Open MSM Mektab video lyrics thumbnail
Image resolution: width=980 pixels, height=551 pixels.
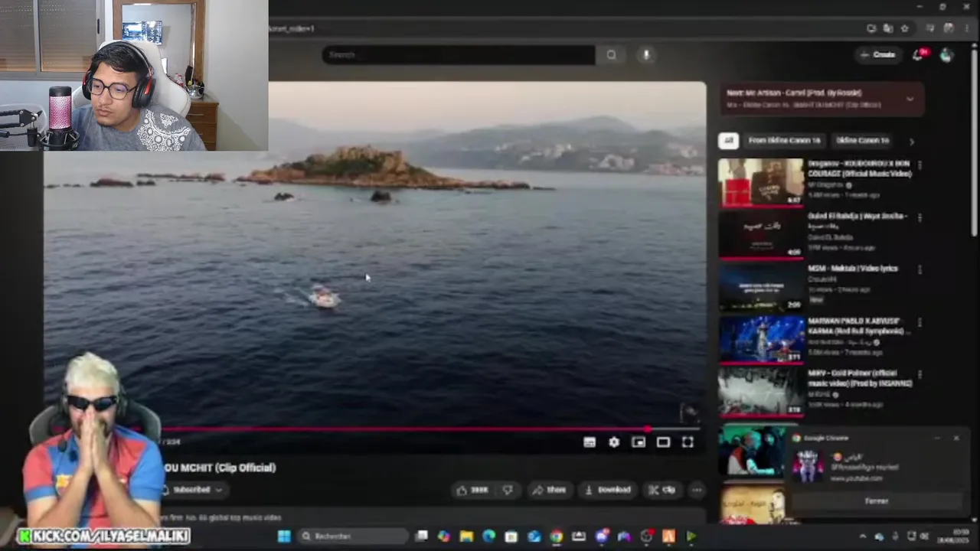pos(761,287)
